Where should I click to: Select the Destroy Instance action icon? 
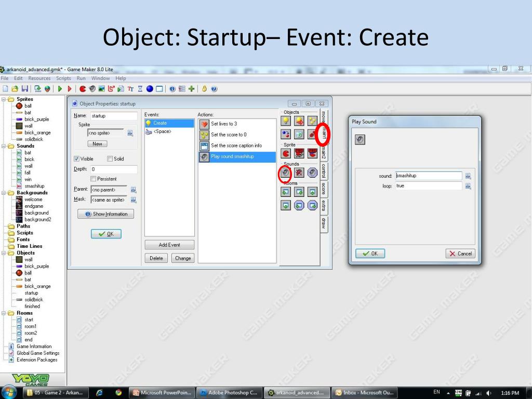click(x=299, y=135)
